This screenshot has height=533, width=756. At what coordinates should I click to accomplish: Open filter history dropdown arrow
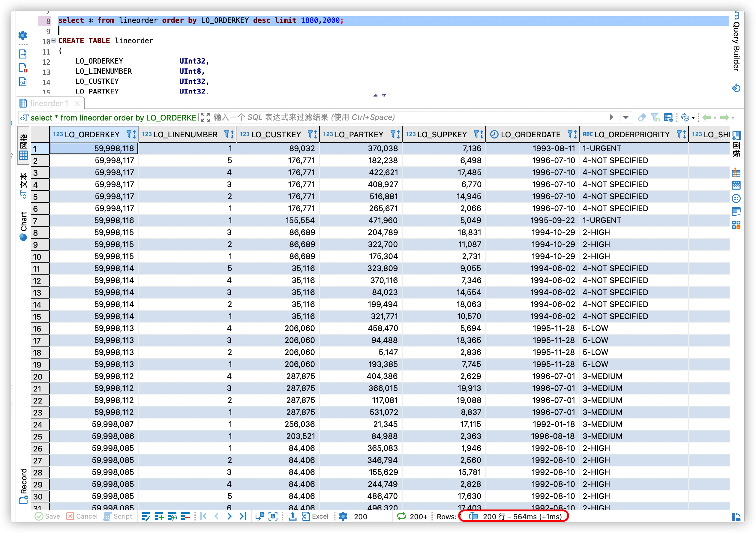[626, 118]
